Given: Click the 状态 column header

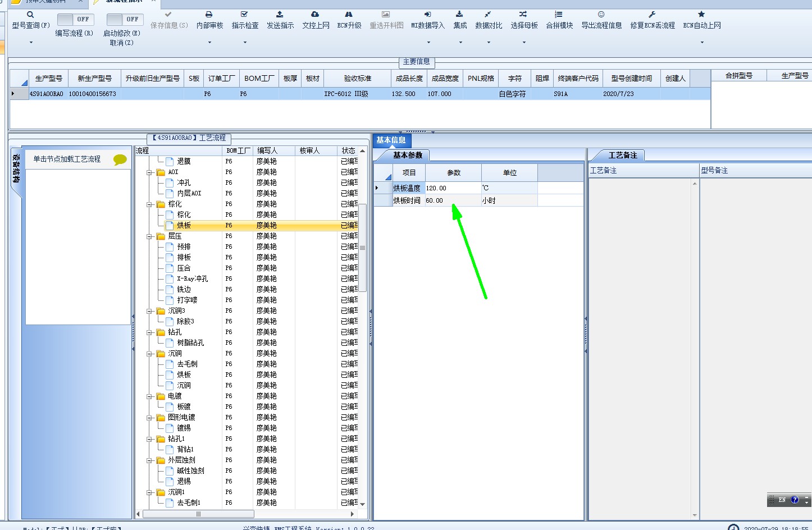Looking at the screenshot, I should [x=348, y=150].
